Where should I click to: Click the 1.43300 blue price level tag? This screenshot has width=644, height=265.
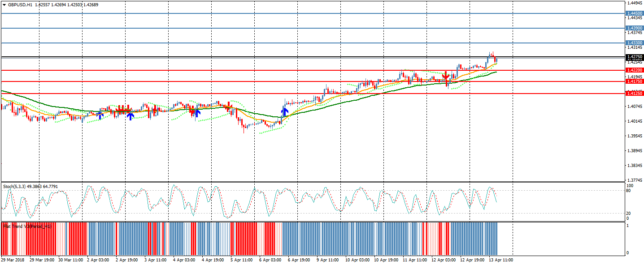(635, 43)
